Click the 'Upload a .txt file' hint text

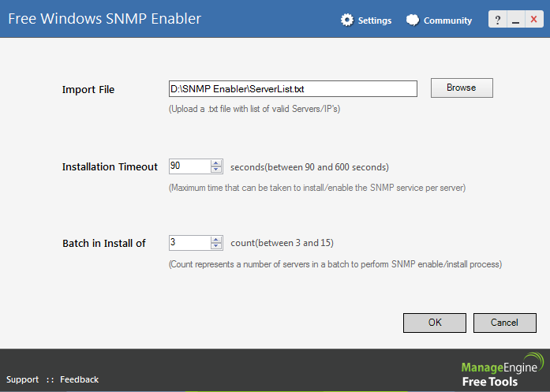254,109
